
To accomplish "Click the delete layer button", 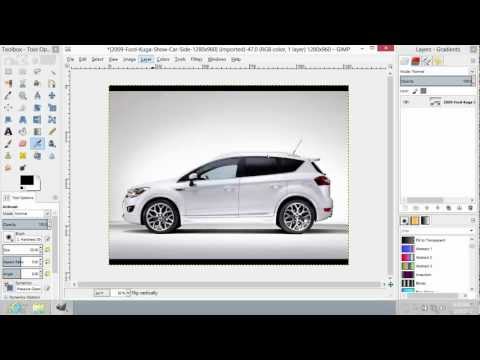I will pyautogui.click(x=470, y=208).
